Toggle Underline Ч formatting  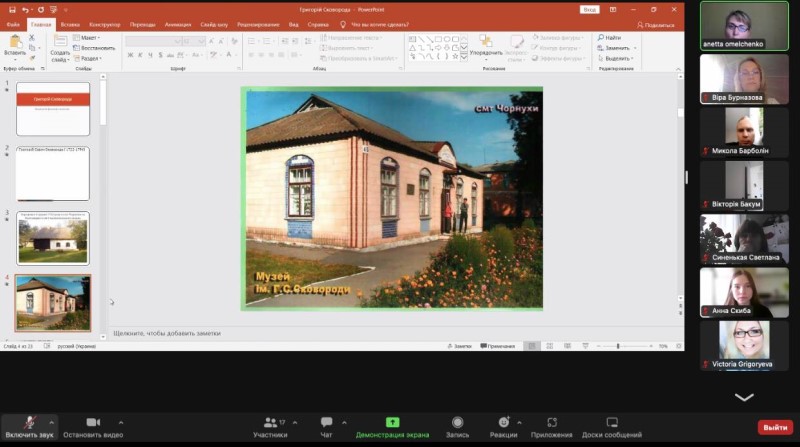click(150, 55)
